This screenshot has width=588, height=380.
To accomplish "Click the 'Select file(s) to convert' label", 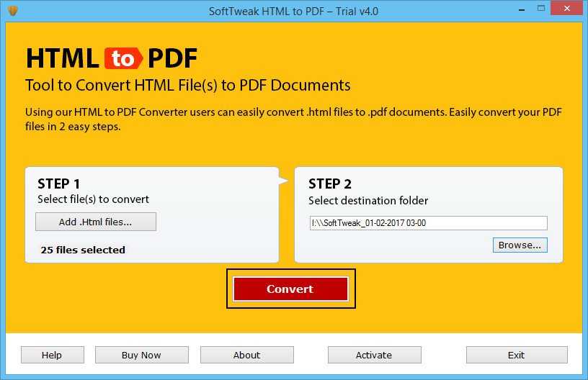I will [x=93, y=199].
